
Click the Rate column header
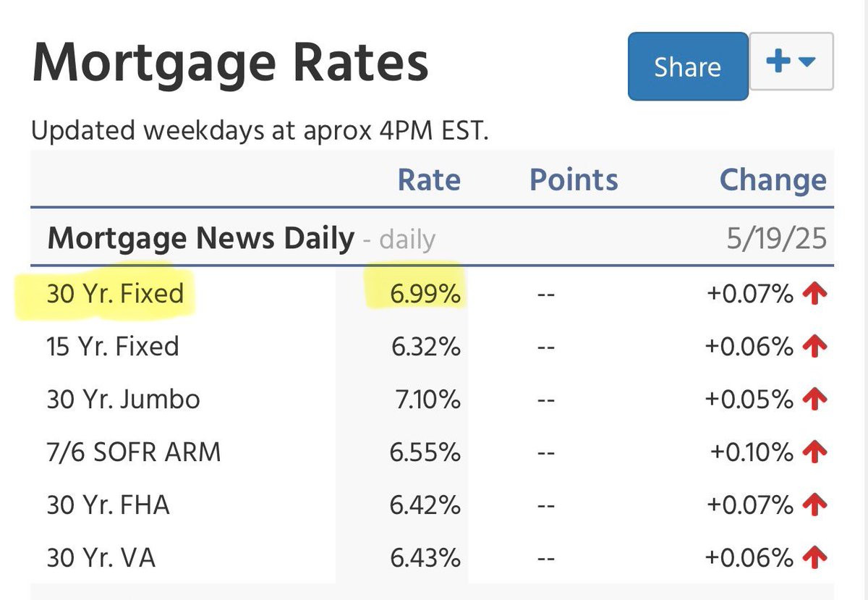click(x=429, y=179)
